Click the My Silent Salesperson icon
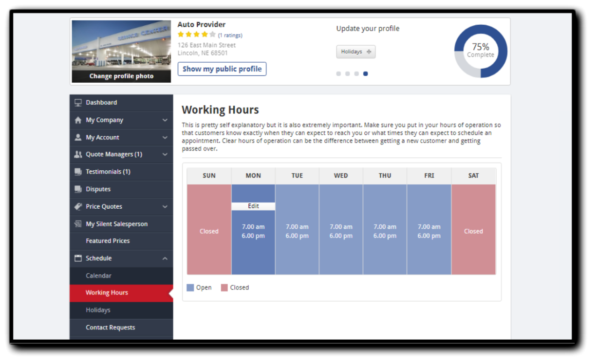The height and width of the screenshot is (364, 597). [x=78, y=224]
